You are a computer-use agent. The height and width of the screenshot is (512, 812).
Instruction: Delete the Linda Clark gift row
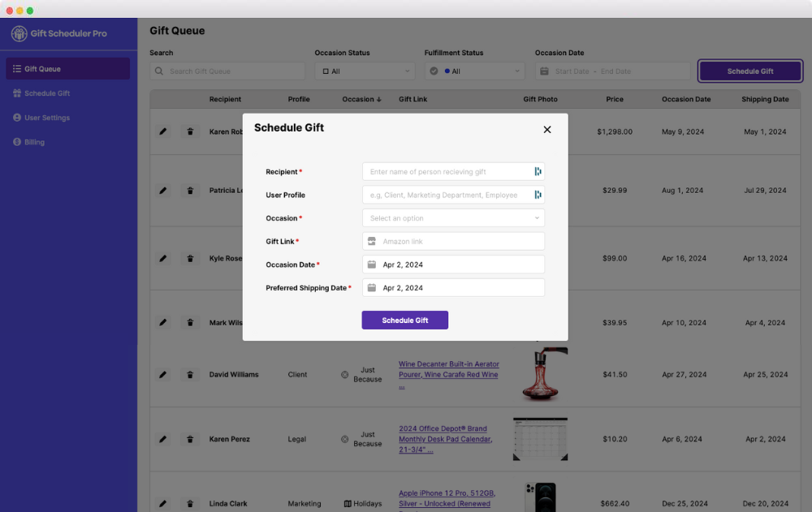click(x=190, y=504)
